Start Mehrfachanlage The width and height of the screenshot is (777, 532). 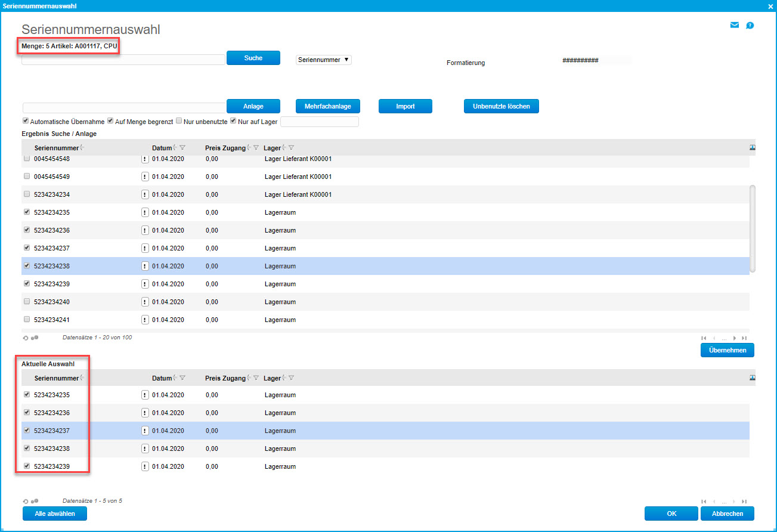click(328, 106)
